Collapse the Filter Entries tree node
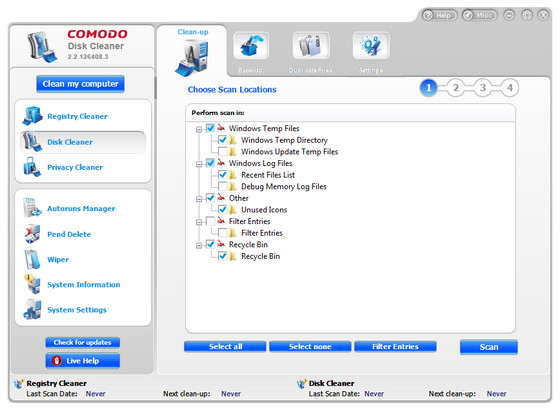Screen dimensions: 560x410 click(x=199, y=222)
